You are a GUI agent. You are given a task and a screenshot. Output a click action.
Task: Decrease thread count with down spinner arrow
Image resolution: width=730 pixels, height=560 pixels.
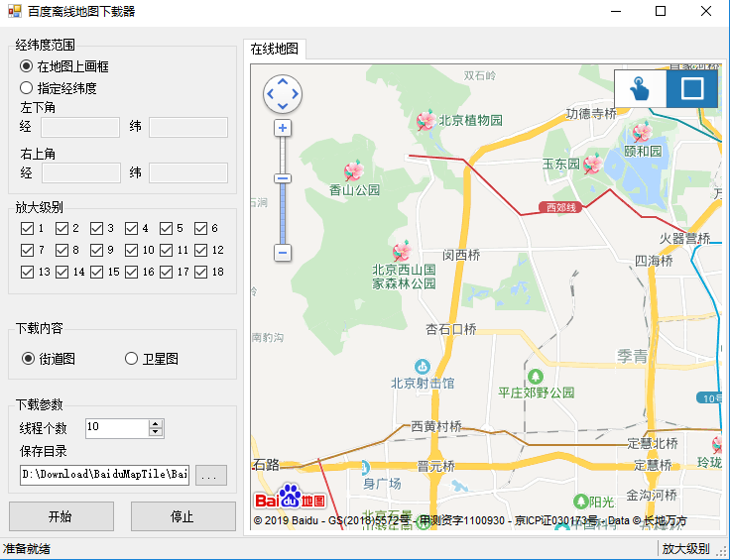click(x=156, y=432)
